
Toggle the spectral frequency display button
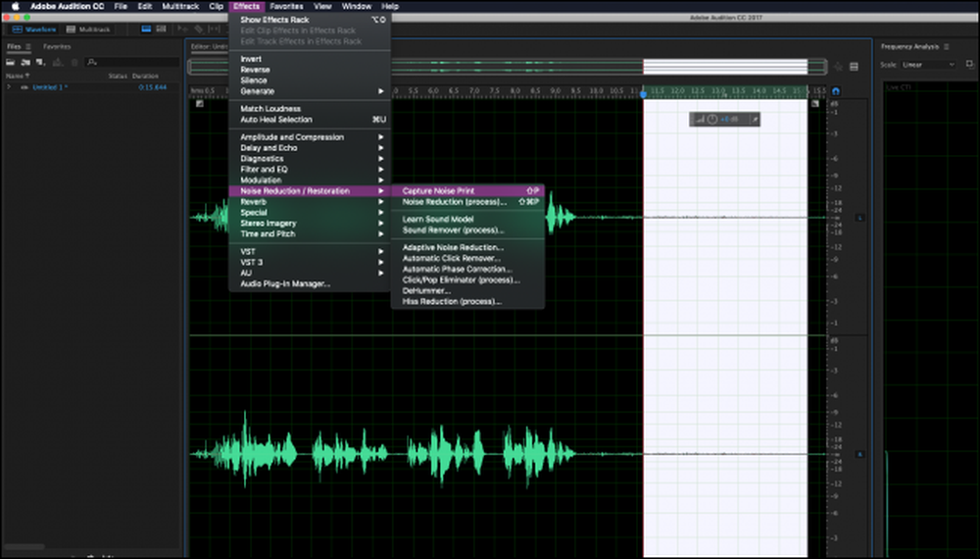pos(162,28)
